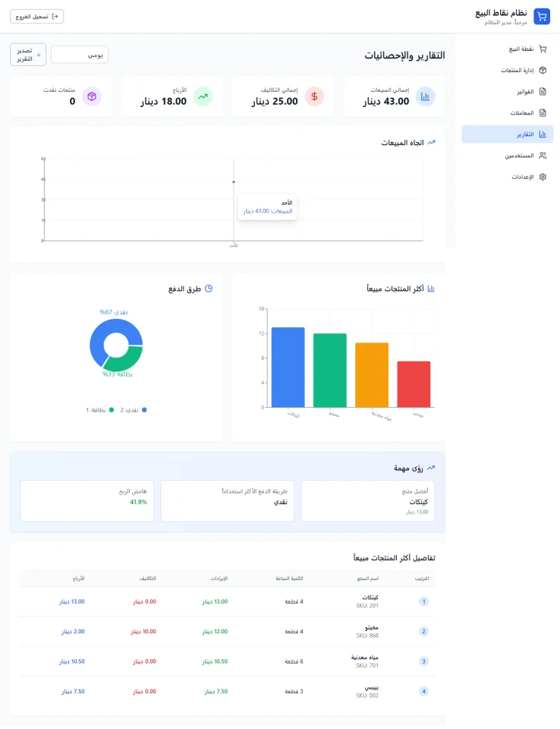
Task: Click the 18.00 دينار profits value
Action: [164, 101]
